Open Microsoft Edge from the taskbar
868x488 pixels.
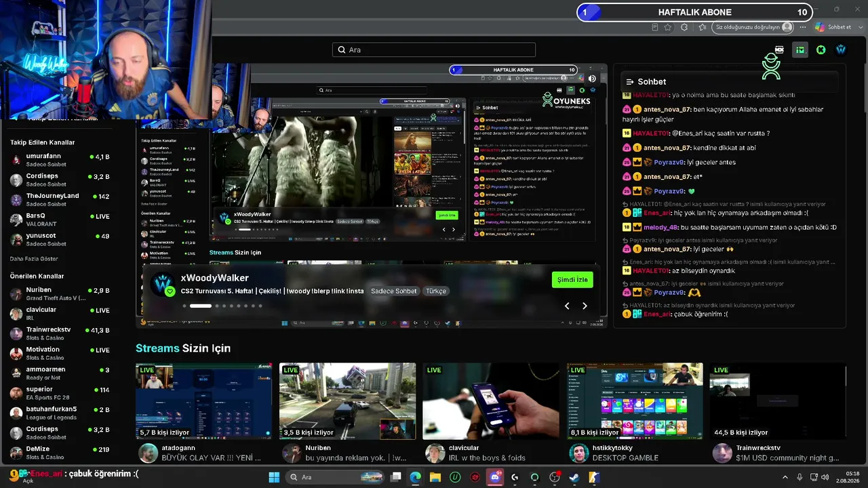click(415, 477)
